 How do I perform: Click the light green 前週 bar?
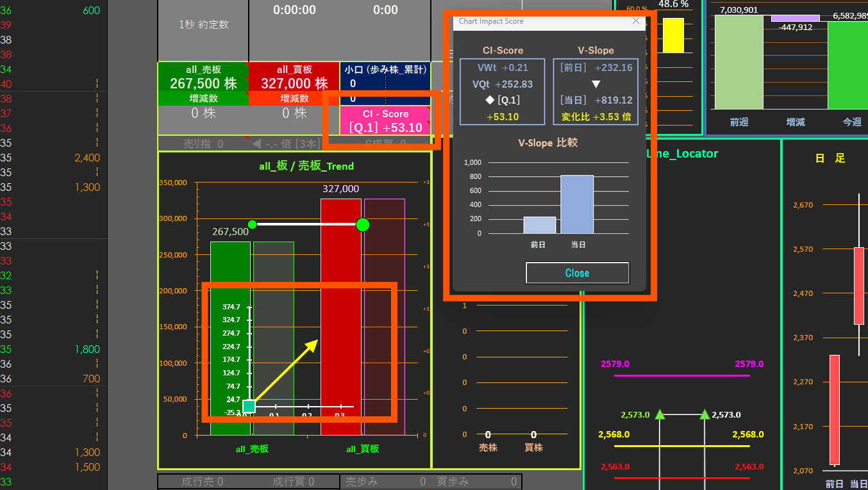pos(739,63)
